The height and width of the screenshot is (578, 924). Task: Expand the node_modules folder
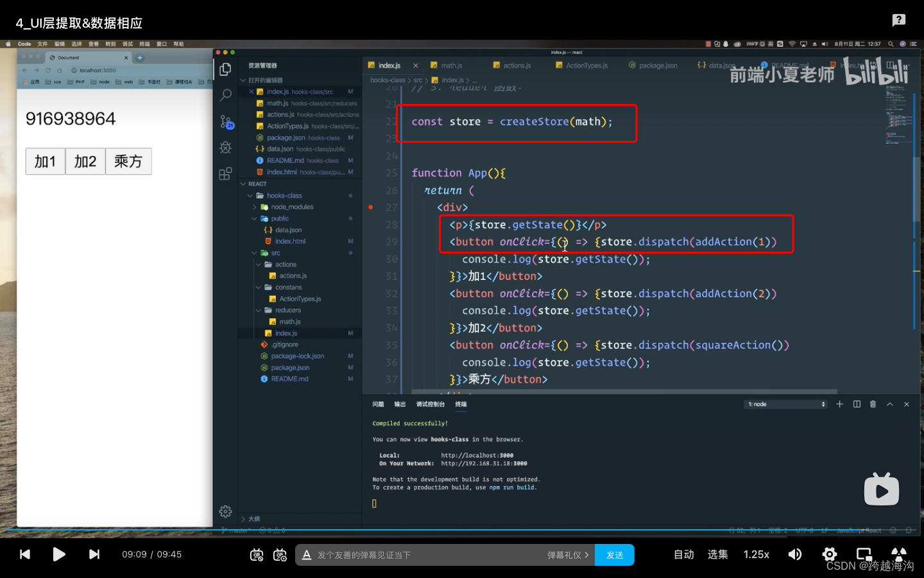pos(255,207)
